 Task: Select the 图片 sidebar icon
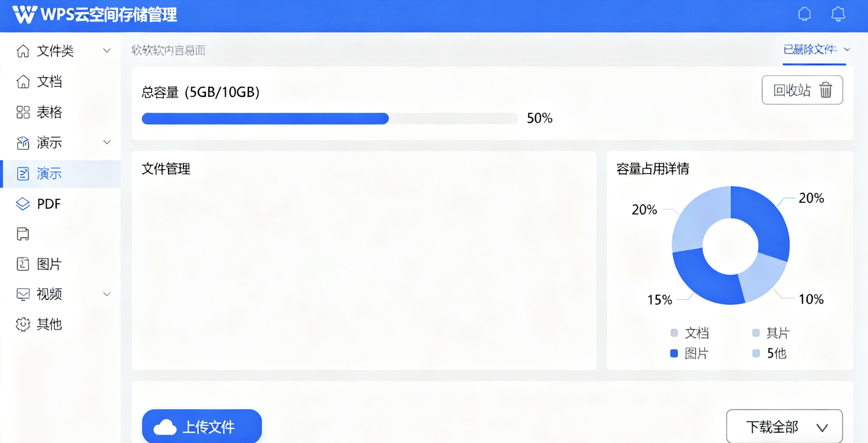(23, 264)
